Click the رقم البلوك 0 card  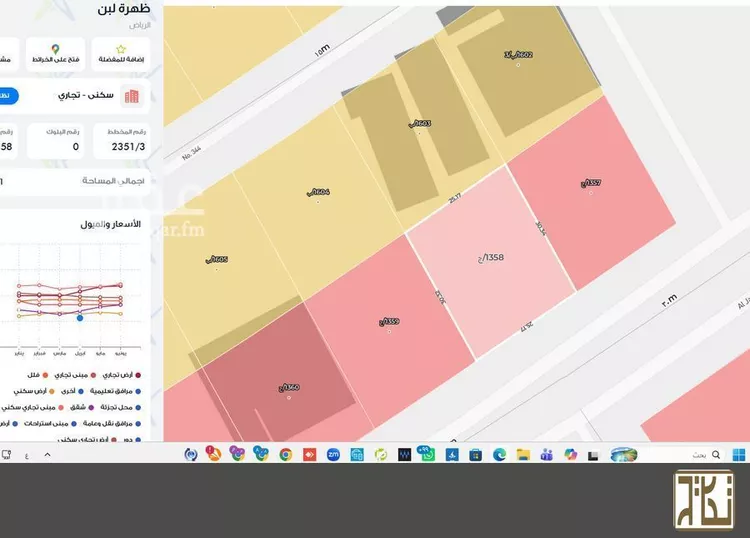point(55,140)
